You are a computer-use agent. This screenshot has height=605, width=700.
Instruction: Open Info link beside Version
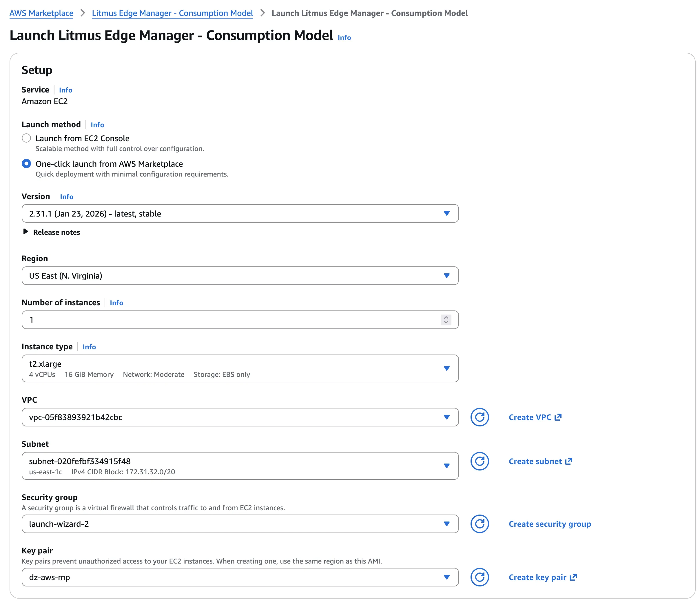[x=67, y=197]
